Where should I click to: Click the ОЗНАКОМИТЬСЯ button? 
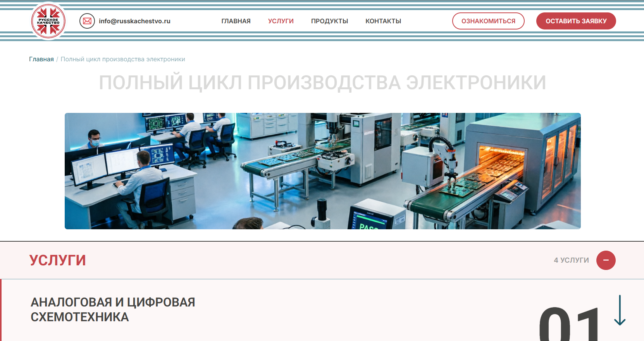coord(488,21)
